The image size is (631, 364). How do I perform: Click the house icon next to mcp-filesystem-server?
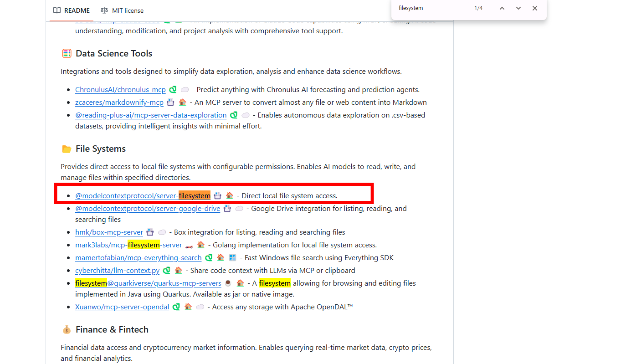pos(201,245)
